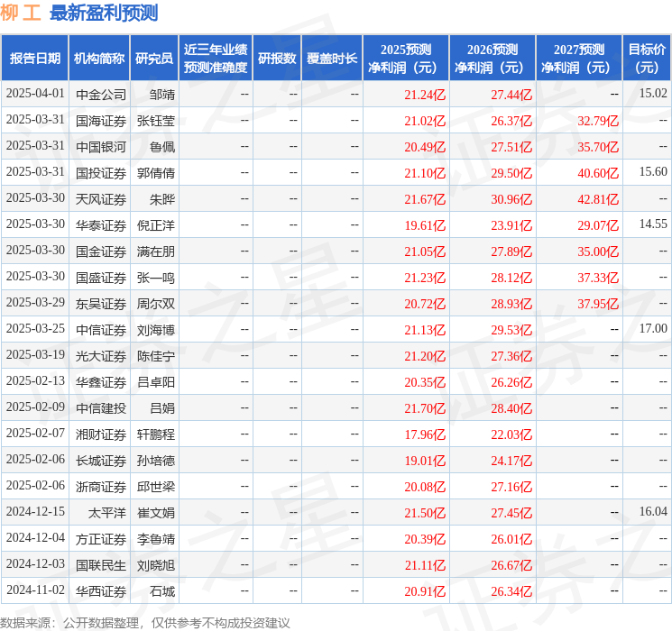Click the 2026预测净利润 column header

point(492,59)
